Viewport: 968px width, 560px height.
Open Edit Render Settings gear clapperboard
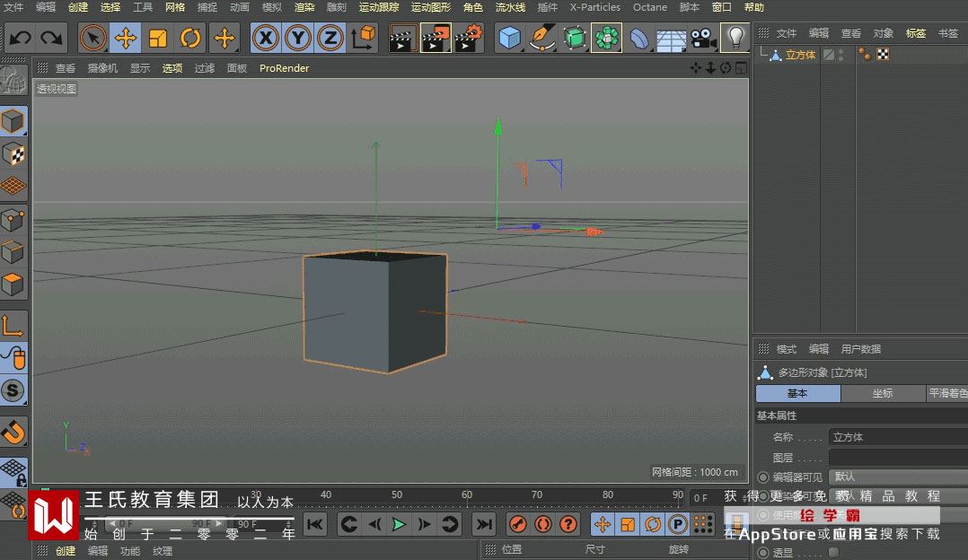pos(469,38)
